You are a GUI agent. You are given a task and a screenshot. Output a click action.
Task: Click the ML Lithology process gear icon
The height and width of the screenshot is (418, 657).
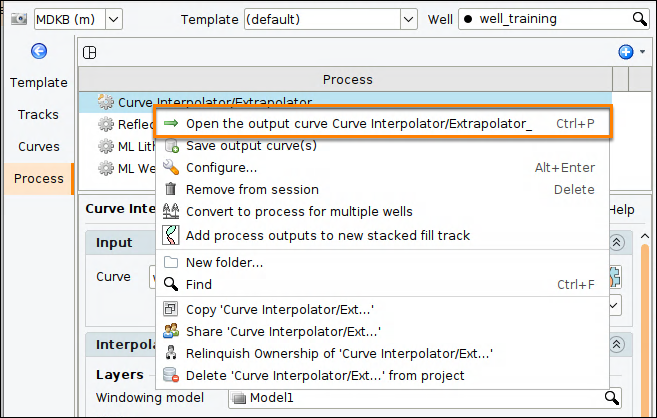click(x=106, y=146)
